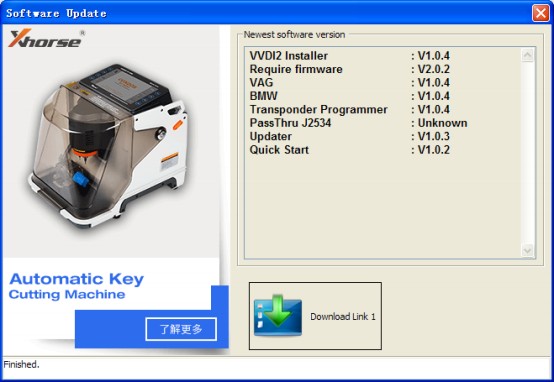Select the Transponder Programmer entry

tap(350, 109)
